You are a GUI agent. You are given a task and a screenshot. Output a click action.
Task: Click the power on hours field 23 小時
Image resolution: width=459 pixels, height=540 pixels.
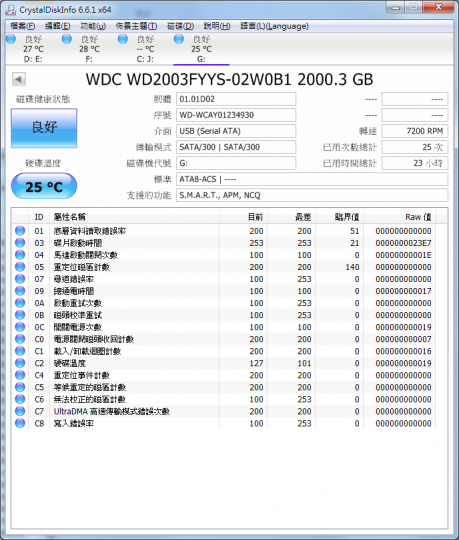pos(415,163)
